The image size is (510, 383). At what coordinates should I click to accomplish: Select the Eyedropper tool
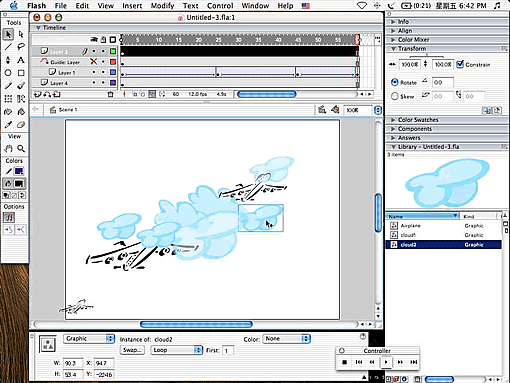point(8,125)
